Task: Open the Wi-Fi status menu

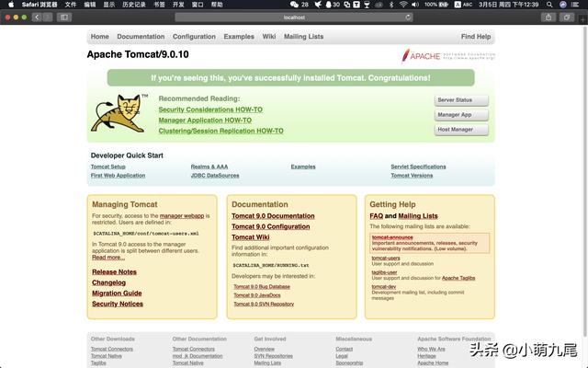Action: point(403,5)
